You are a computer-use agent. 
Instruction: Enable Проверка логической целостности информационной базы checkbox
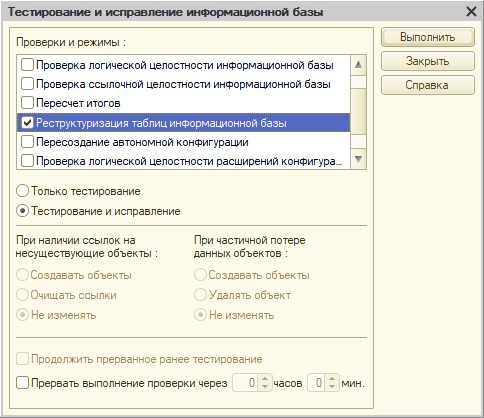27,65
